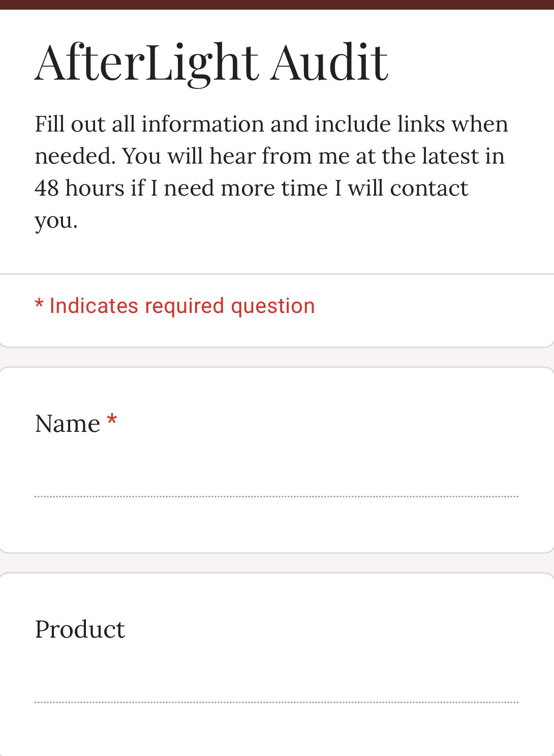Image resolution: width=554 pixels, height=756 pixels.
Task: Click the Indicates required question notice
Action: pyautogui.click(x=182, y=306)
